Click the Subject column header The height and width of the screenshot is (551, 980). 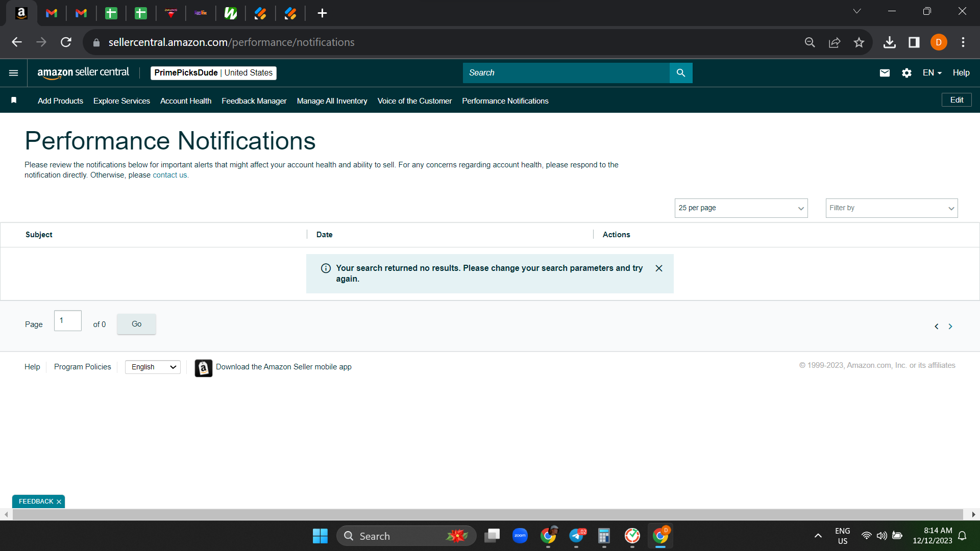point(39,235)
